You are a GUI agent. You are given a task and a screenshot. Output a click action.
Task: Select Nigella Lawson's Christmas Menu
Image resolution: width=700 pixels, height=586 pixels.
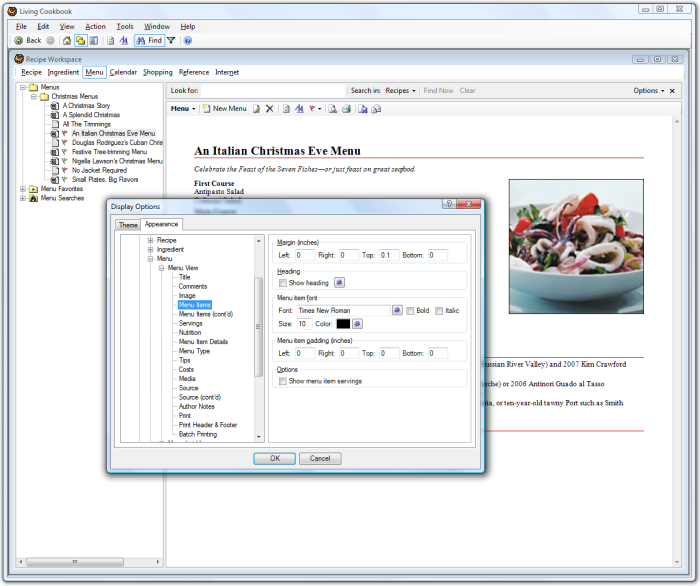point(117,161)
